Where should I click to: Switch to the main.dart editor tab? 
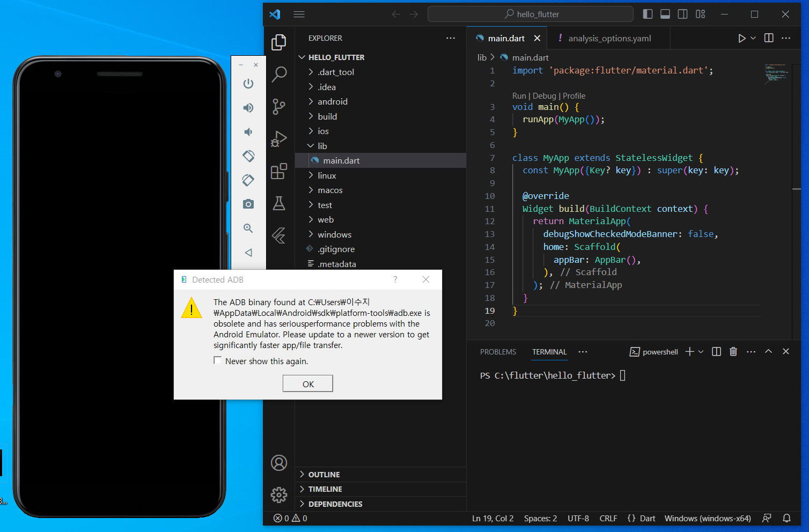click(x=506, y=38)
